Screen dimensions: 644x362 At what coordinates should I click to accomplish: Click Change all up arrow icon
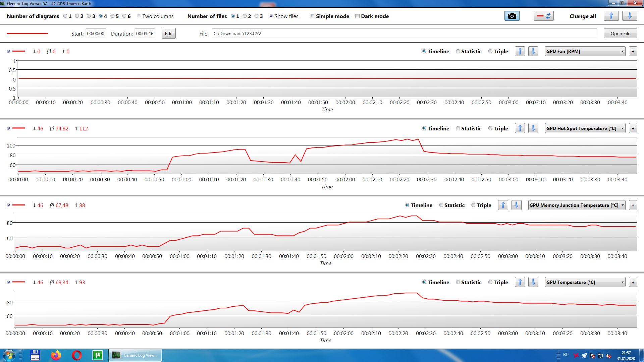(x=611, y=16)
